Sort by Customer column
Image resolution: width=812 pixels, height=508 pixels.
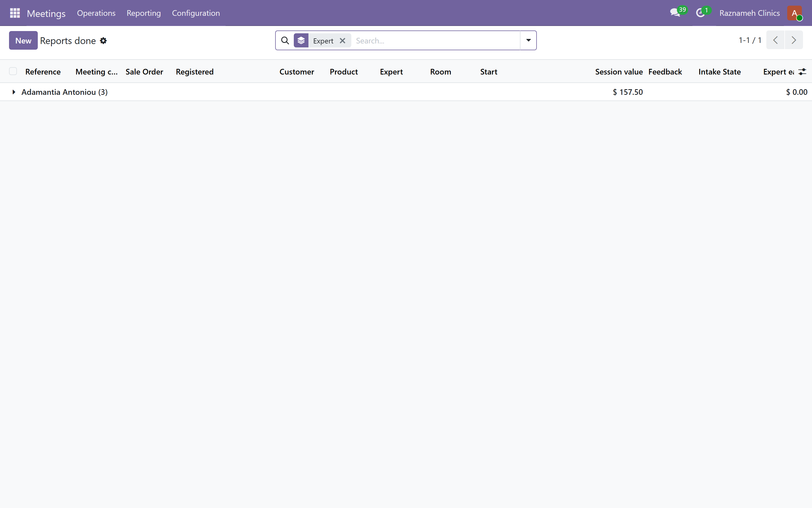click(297, 72)
